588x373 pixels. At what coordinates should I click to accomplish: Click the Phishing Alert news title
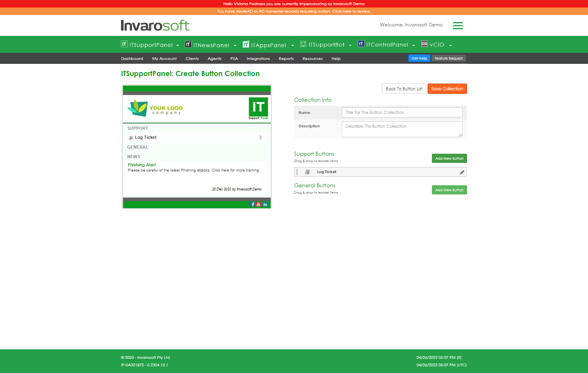coord(142,165)
